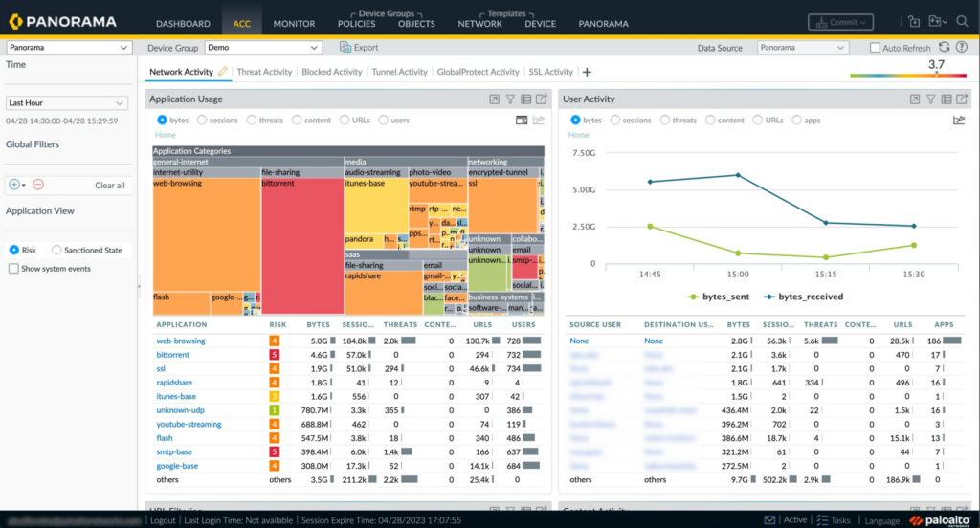Select the Sanctioned State radio button
Screen dimensions: 980x528
[x=56, y=250]
